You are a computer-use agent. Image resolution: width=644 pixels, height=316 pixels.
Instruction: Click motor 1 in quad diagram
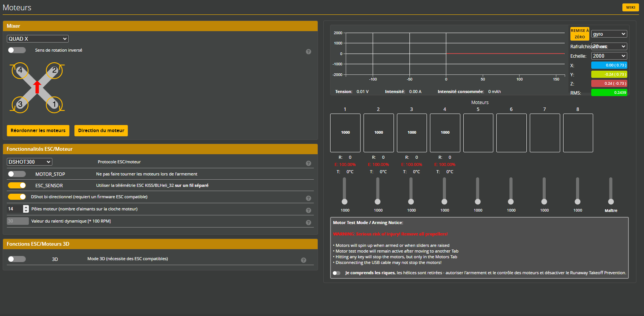coord(54,104)
